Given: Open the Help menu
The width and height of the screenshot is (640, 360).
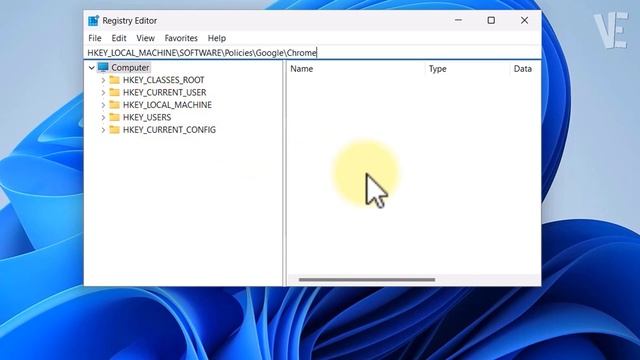Looking at the screenshot, I should pos(217,38).
